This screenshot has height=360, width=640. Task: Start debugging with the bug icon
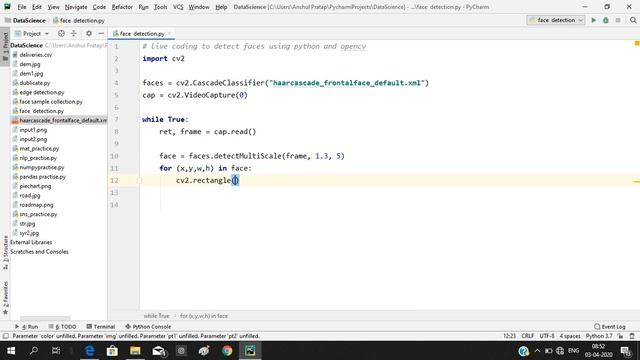click(606, 20)
